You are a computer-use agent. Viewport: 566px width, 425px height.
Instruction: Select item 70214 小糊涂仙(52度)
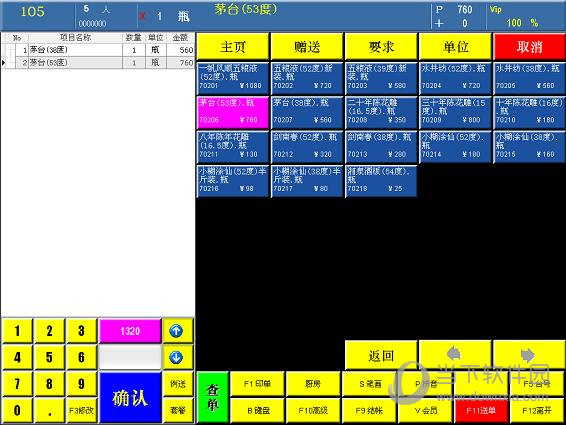click(456, 146)
